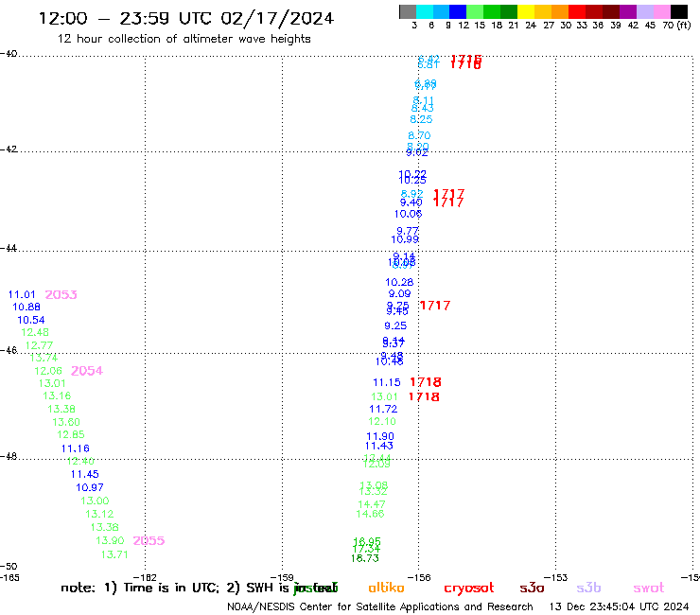This screenshot has height=615, width=700.
Task: Click the dark blue swatch in the legend
Action: click(x=459, y=11)
